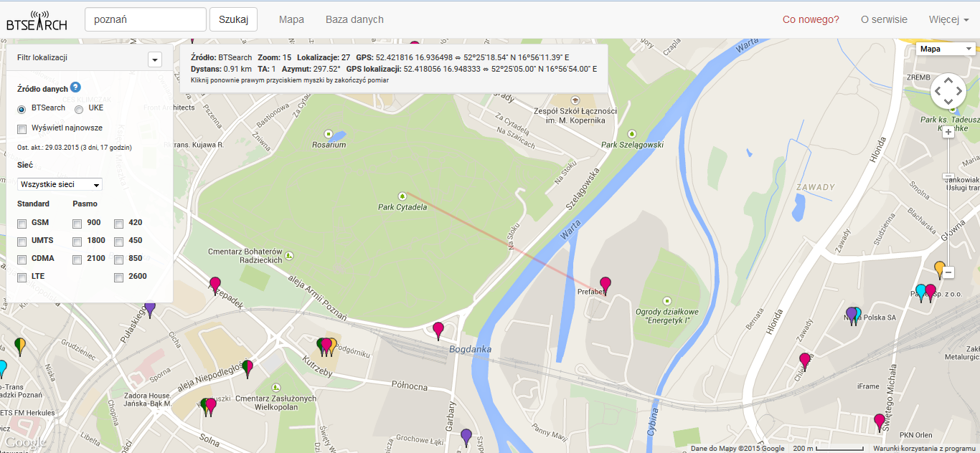Check the 850 band checkbox
The image size is (980, 453).
[118, 259]
